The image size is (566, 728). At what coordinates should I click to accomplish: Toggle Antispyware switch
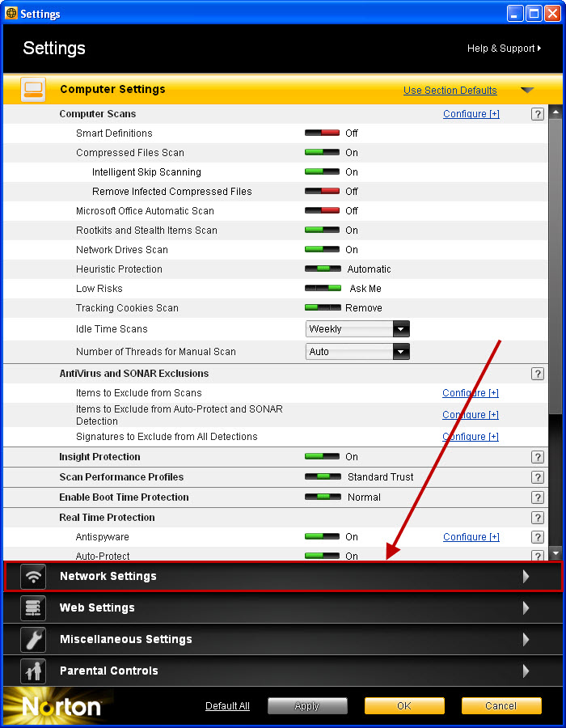322,536
